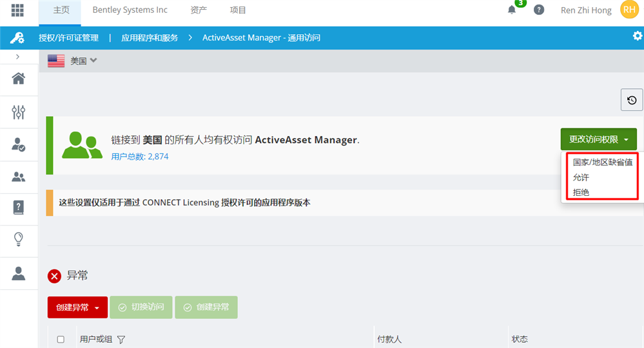This screenshot has height=348, width=644.
Task: Click the 用户或组 column header
Action: tap(95, 339)
